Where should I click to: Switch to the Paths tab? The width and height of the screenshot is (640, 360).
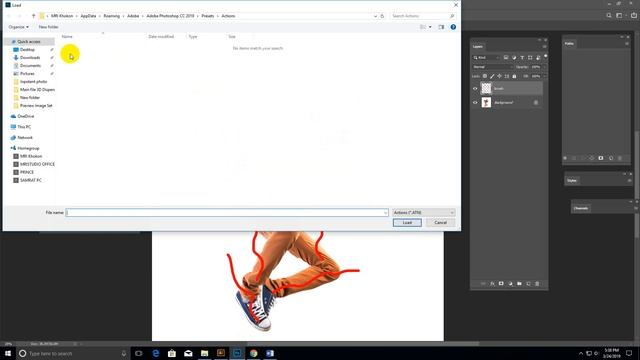click(569, 43)
